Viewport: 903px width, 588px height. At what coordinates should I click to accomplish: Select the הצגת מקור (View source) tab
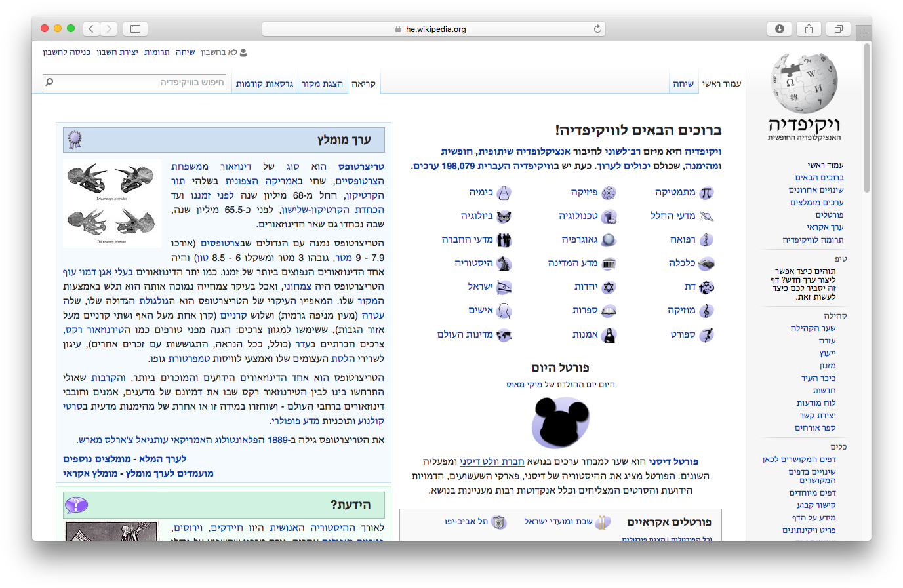322,83
